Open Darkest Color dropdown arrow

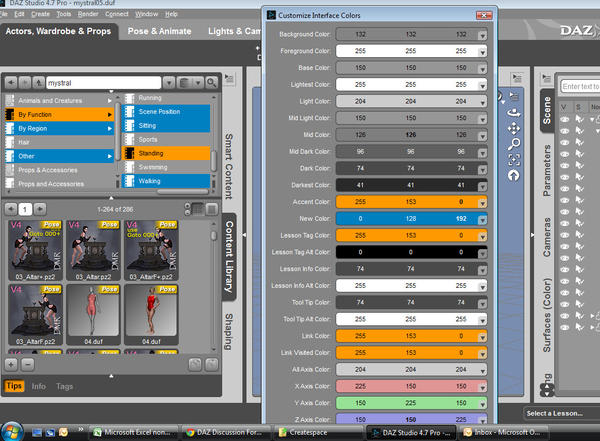coord(482,186)
